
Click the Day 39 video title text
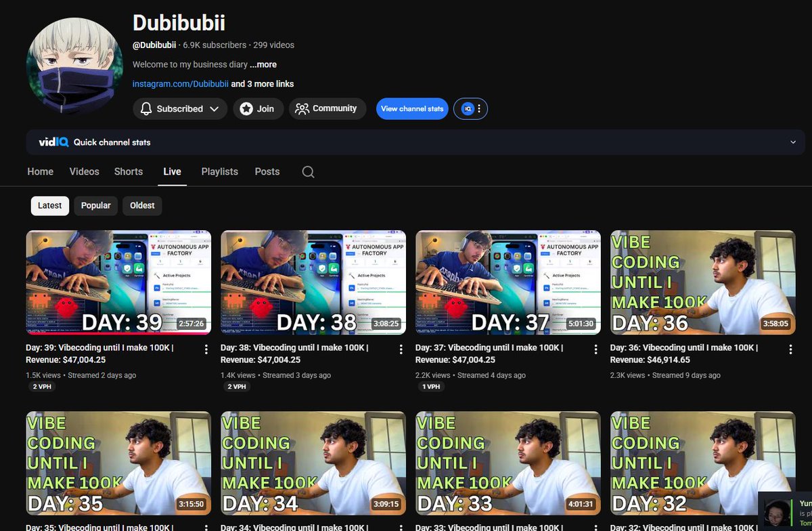pos(99,354)
